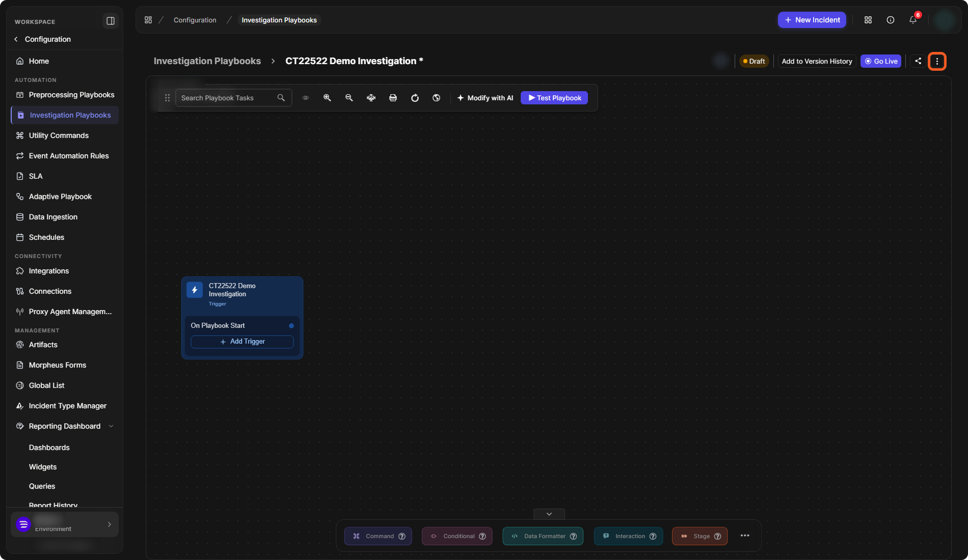Click Investigation Playbooks breadcrumb heading
The height and width of the screenshot is (560, 968).
point(207,61)
